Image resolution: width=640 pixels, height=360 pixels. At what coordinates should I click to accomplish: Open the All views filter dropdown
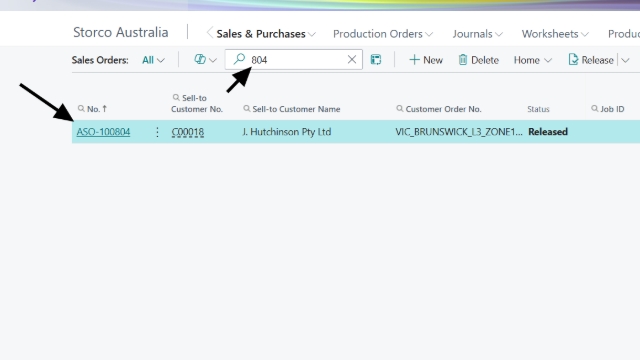153,60
